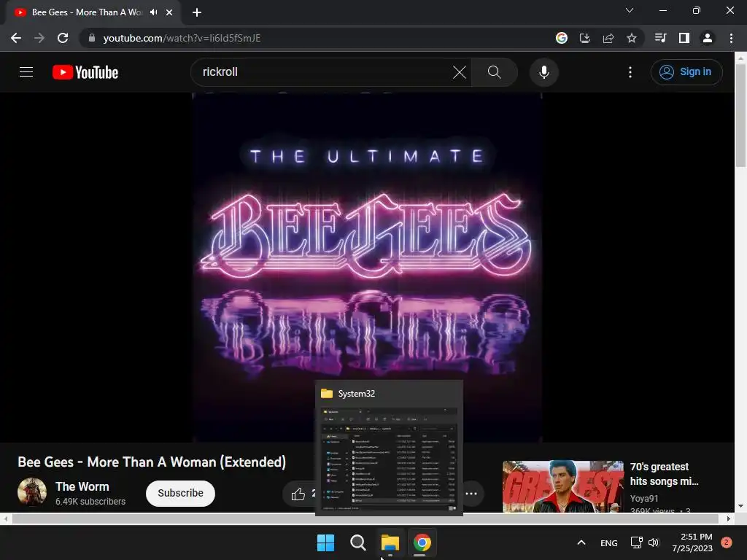Click the scroll right arrow

(729, 518)
